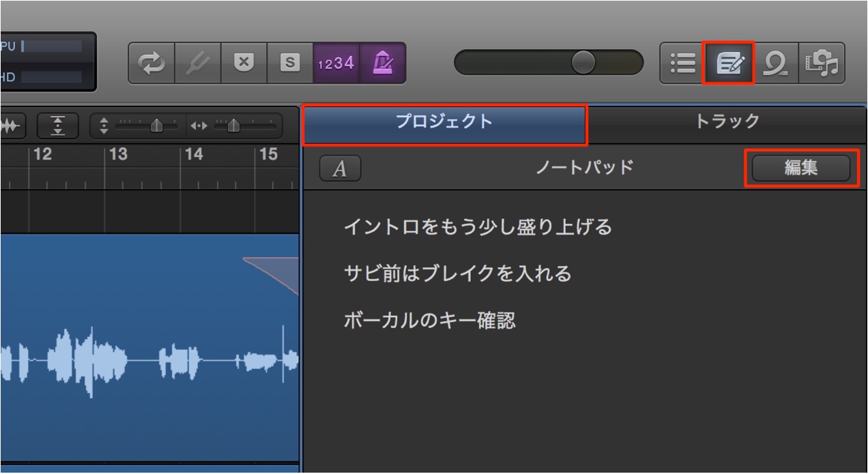Toggle the mute (X) button in the toolbar
The height and width of the screenshot is (474, 868).
pos(244,63)
